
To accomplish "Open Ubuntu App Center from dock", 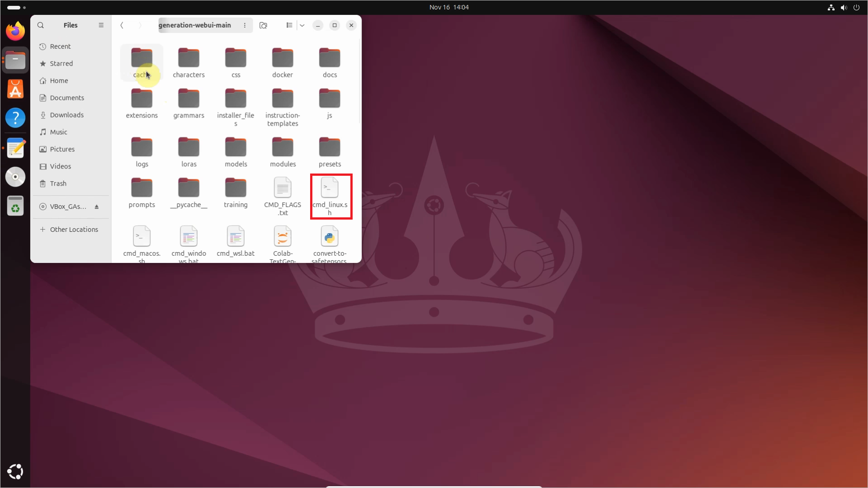I will [15, 89].
